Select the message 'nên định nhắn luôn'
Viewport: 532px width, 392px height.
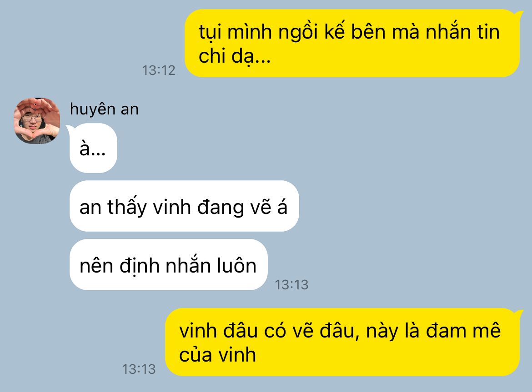click(169, 265)
